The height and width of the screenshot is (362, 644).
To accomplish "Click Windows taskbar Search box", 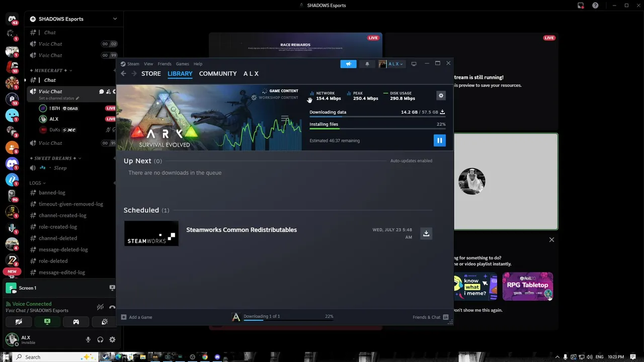I will click(55, 357).
